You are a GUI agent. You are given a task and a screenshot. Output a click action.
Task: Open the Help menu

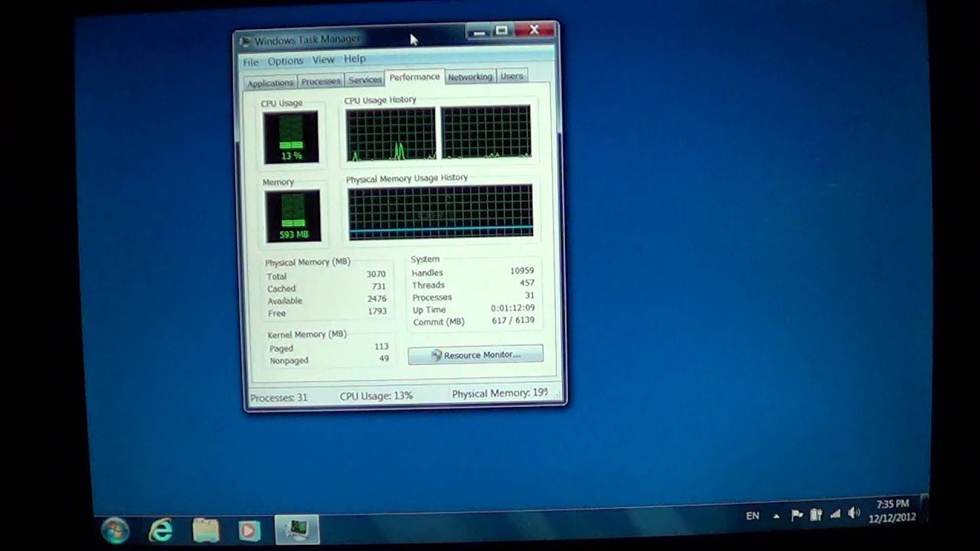354,59
